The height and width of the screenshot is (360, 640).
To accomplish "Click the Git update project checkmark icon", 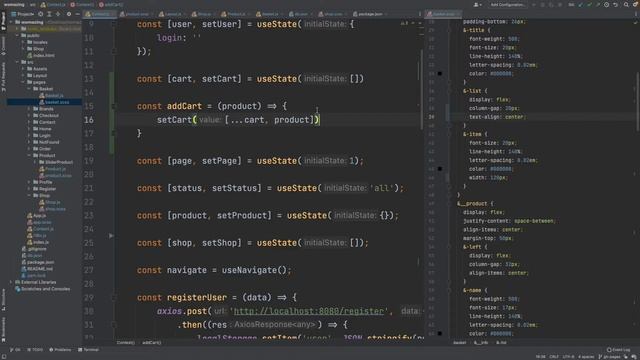I will [580, 5].
